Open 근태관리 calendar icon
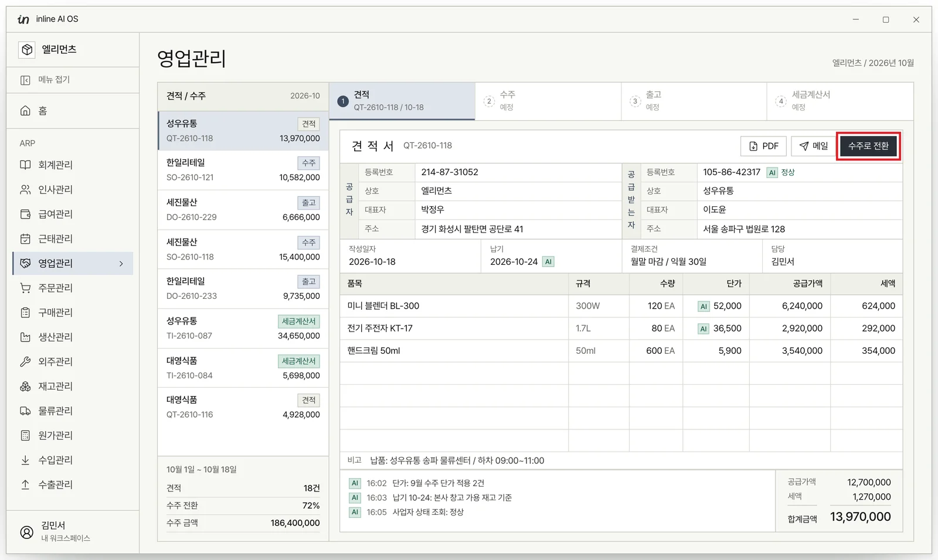938x560 pixels. [25, 239]
